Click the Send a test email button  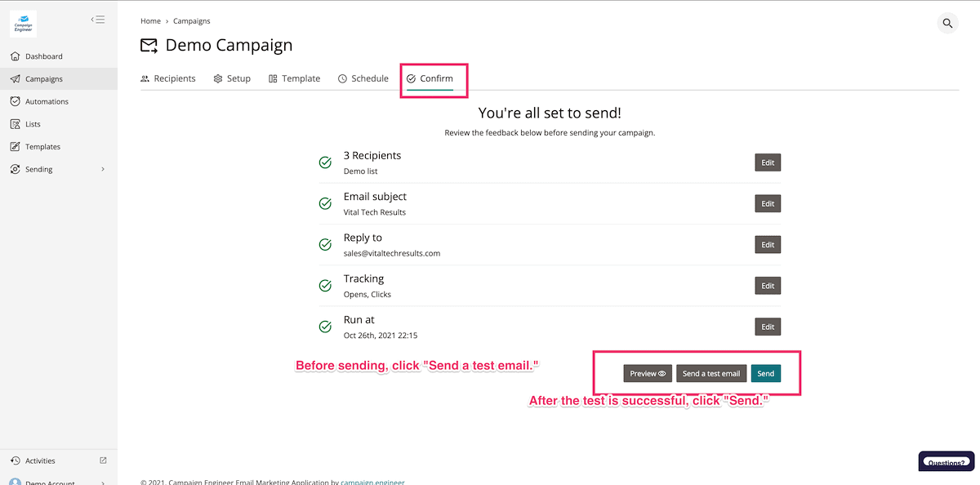(x=711, y=373)
